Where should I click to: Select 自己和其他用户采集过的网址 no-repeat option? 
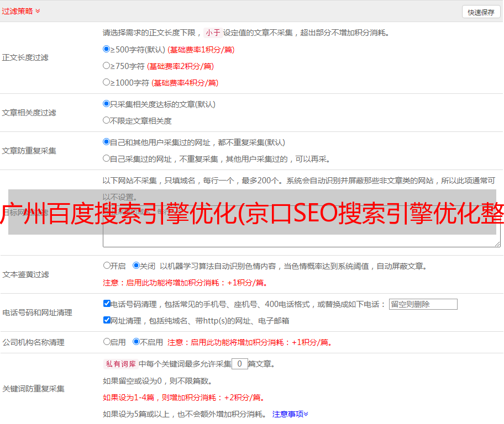click(x=107, y=142)
